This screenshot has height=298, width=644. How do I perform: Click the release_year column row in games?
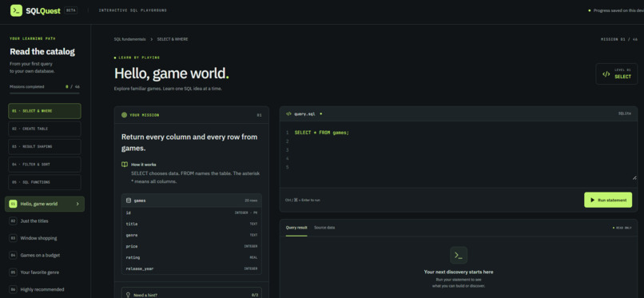tap(192, 268)
